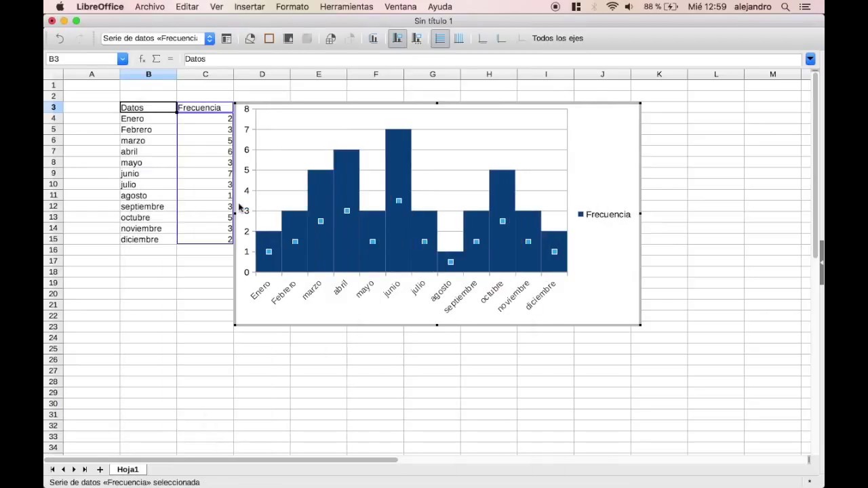Open Spotlight search magnifier icon
This screenshot has height=488, width=868.
[786, 7]
